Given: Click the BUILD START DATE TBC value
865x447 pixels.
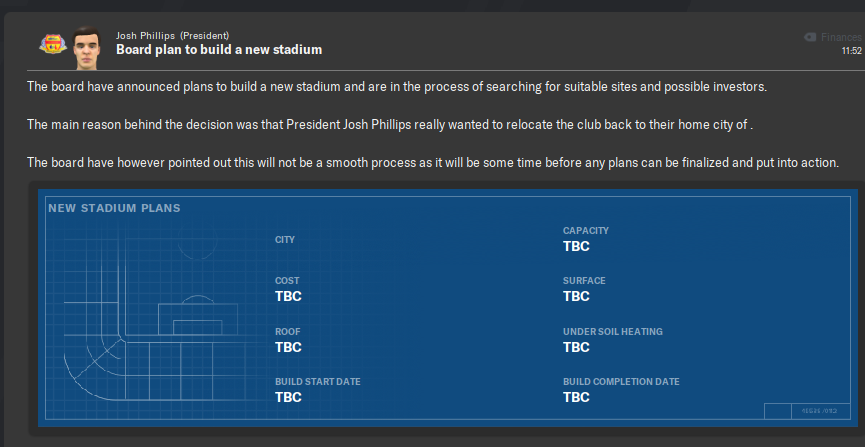Looking at the screenshot, I should coord(289,397).
